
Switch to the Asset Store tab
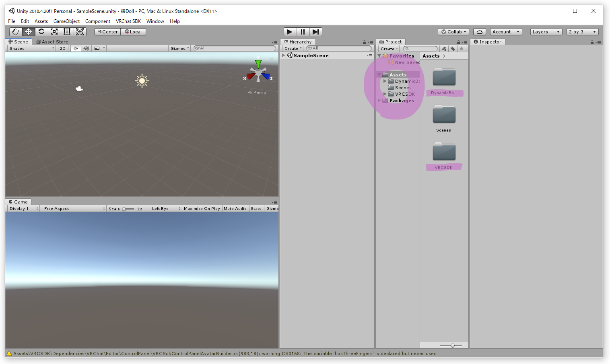(x=52, y=42)
